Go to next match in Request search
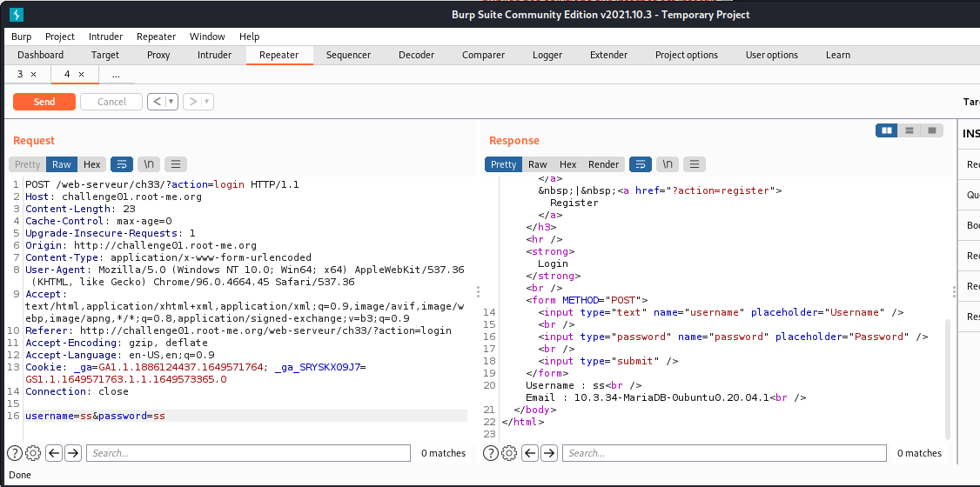Image resolution: width=980 pixels, height=487 pixels. (x=73, y=453)
